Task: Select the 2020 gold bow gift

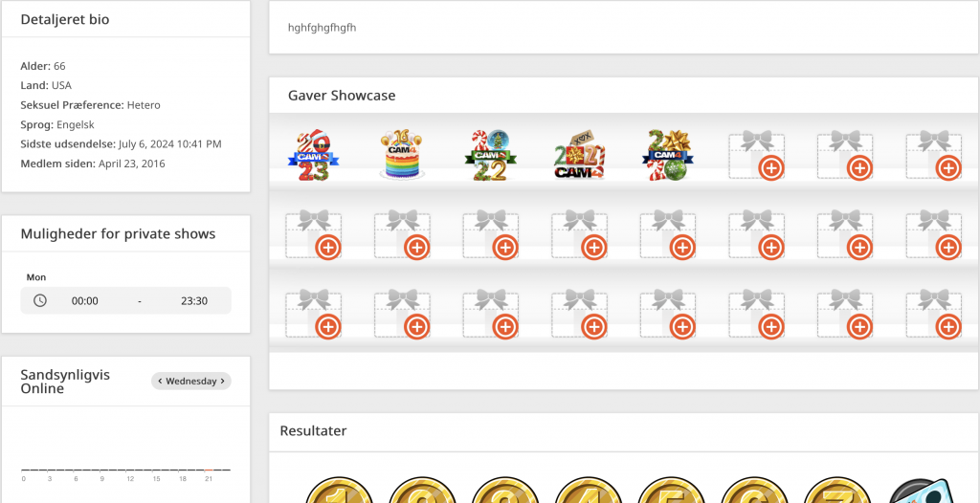Action: click(668, 156)
